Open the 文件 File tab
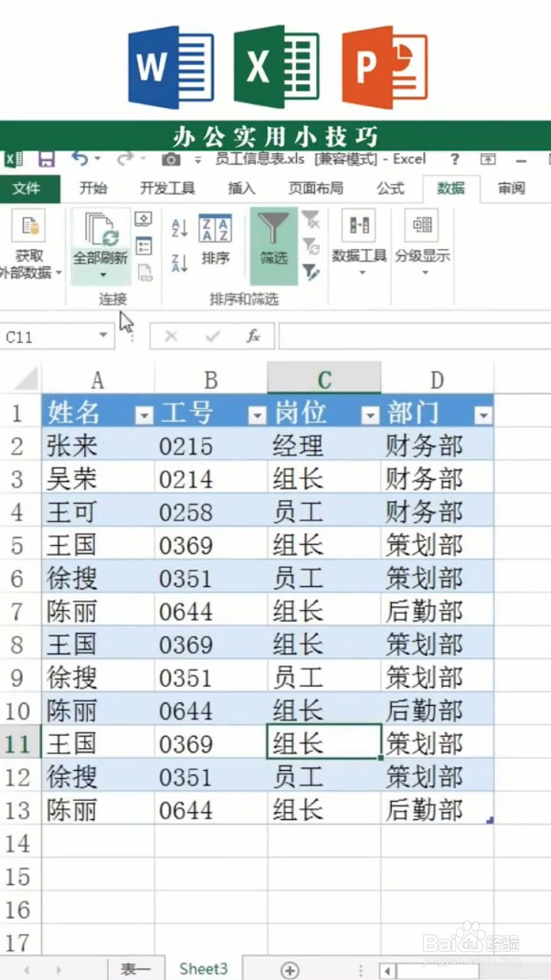 tap(26, 188)
